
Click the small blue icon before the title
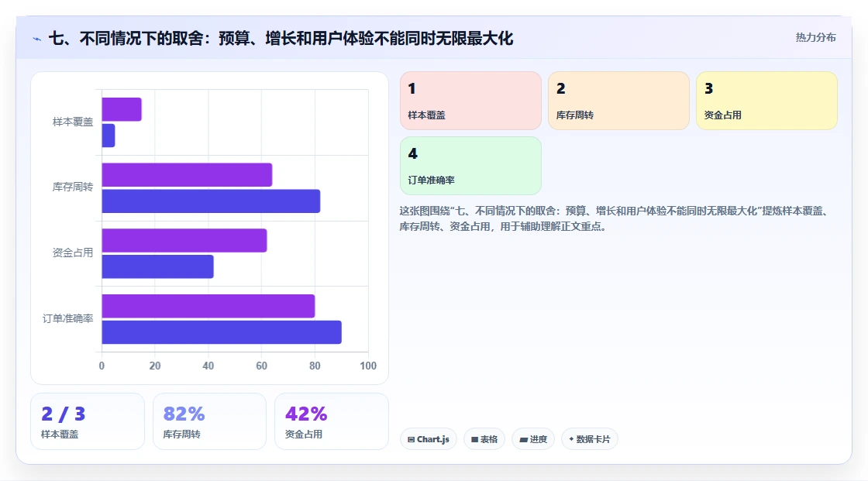pos(36,39)
